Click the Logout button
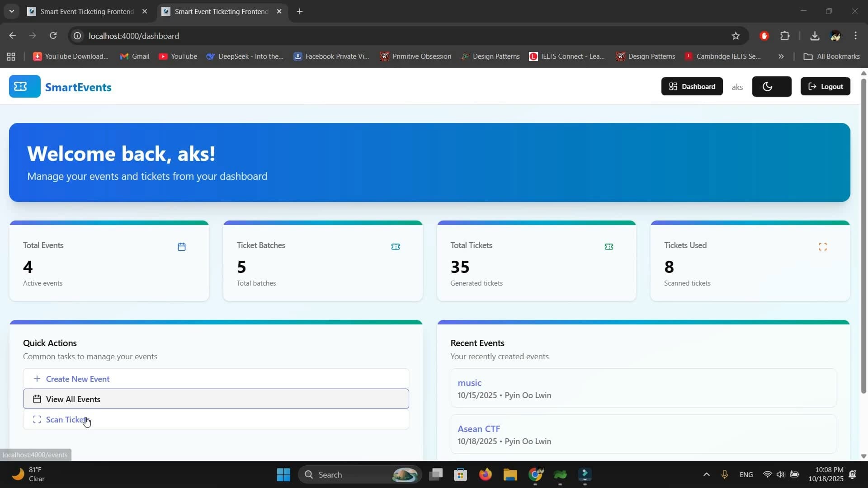868x488 pixels. 826,86
